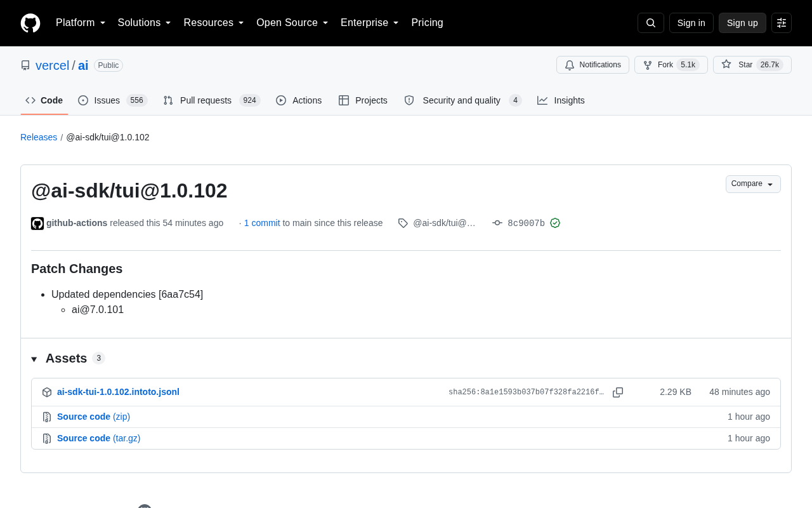Open commit 8c9007b

[x=526, y=223]
